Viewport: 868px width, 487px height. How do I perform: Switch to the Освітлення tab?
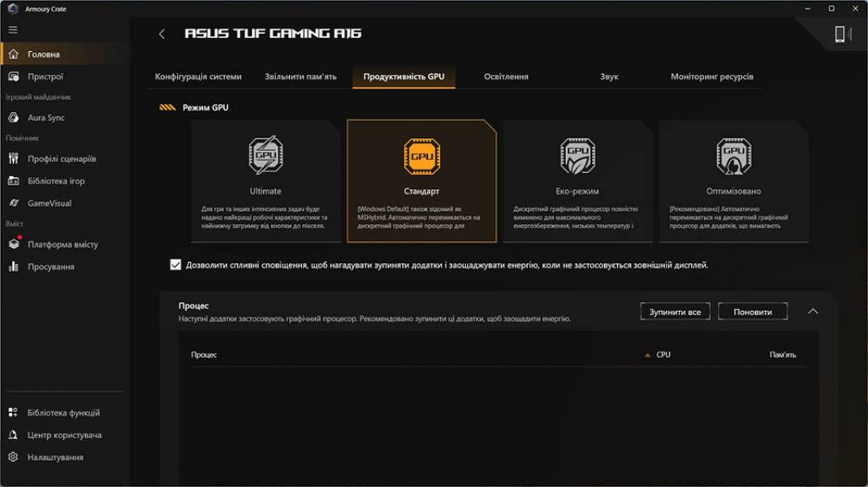pos(506,76)
